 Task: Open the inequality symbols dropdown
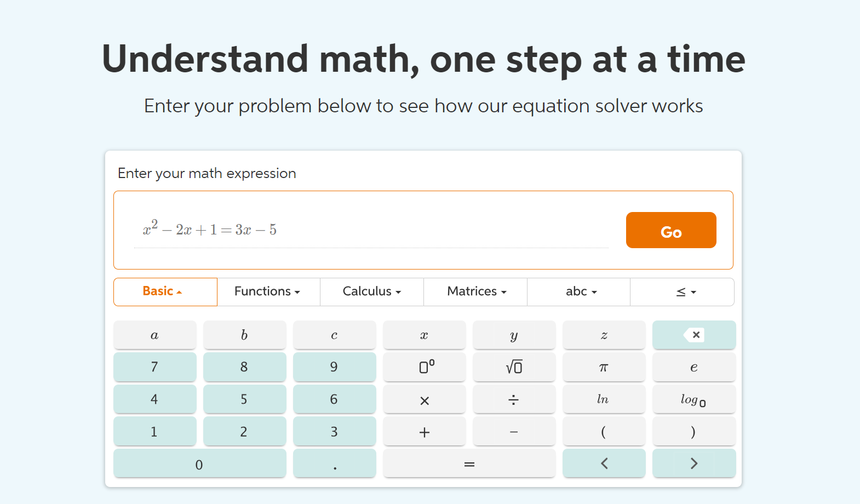click(683, 291)
